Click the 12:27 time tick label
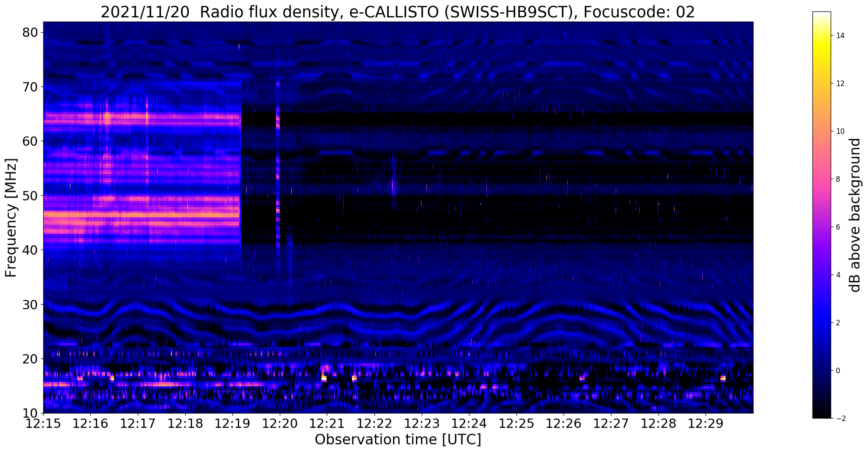The width and height of the screenshot is (868, 452). [x=611, y=423]
